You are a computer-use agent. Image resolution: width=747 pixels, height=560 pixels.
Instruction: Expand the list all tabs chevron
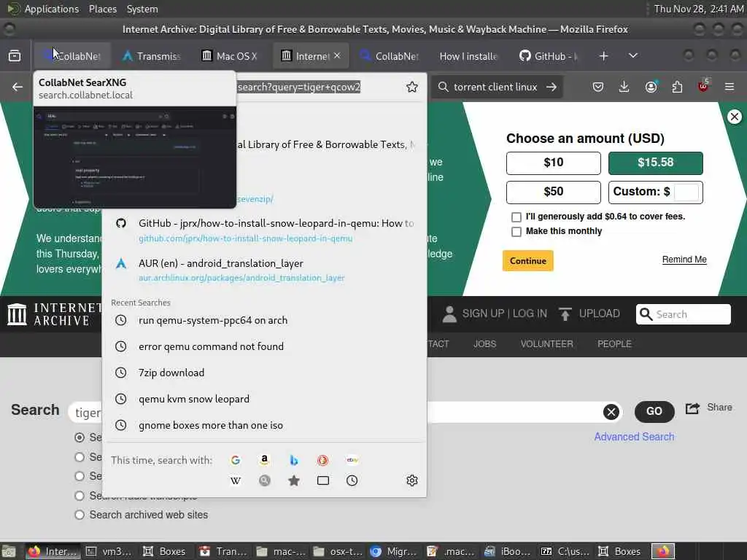pos(633,55)
